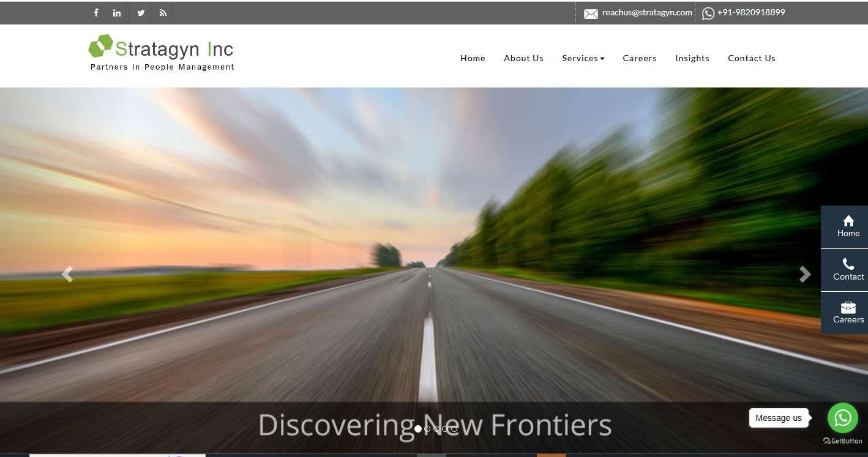The image size is (868, 457).
Task: Go to About Us page
Action: [x=523, y=58]
